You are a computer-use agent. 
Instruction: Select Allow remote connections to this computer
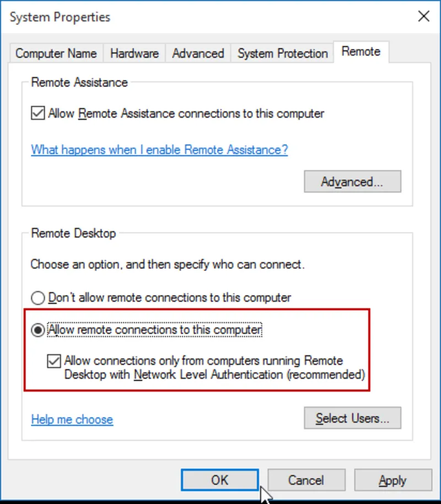(37, 329)
